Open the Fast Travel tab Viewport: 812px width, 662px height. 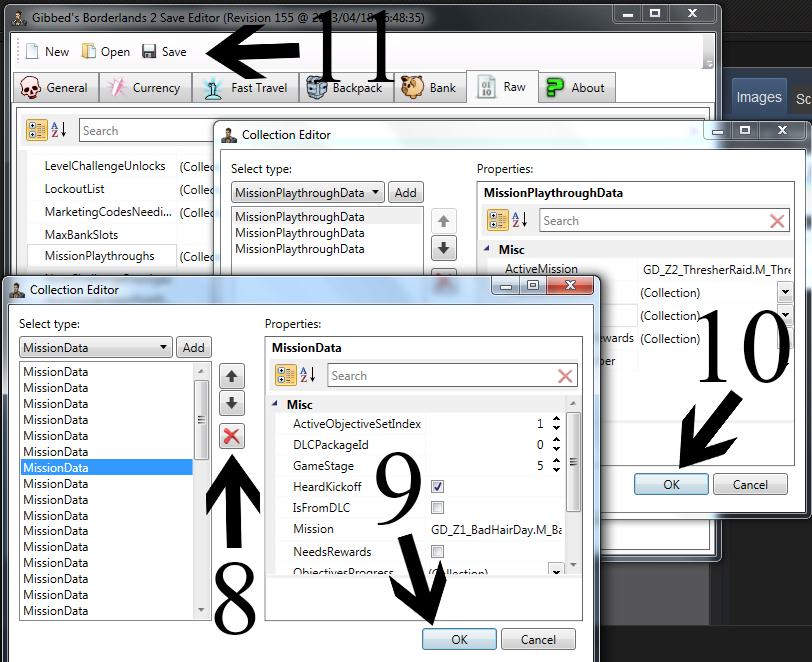[x=245, y=88]
